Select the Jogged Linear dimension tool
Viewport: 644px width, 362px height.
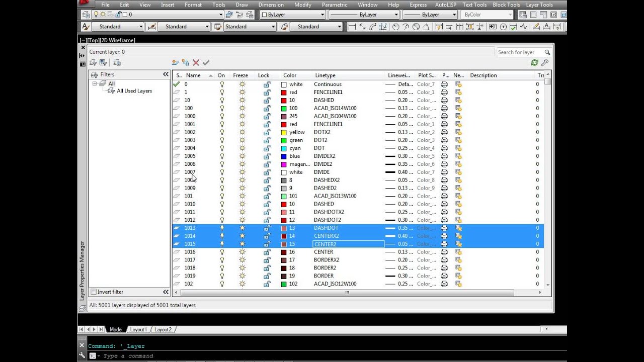pos(523,27)
